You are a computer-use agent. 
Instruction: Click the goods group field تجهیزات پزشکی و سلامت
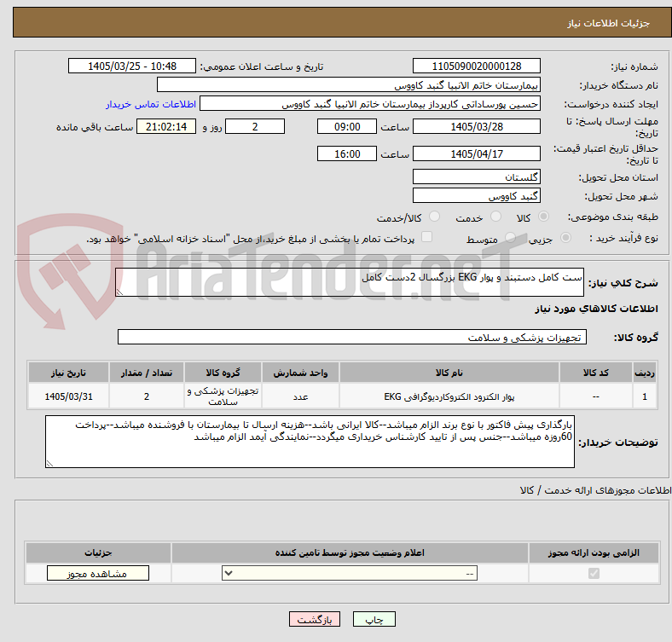352,337
